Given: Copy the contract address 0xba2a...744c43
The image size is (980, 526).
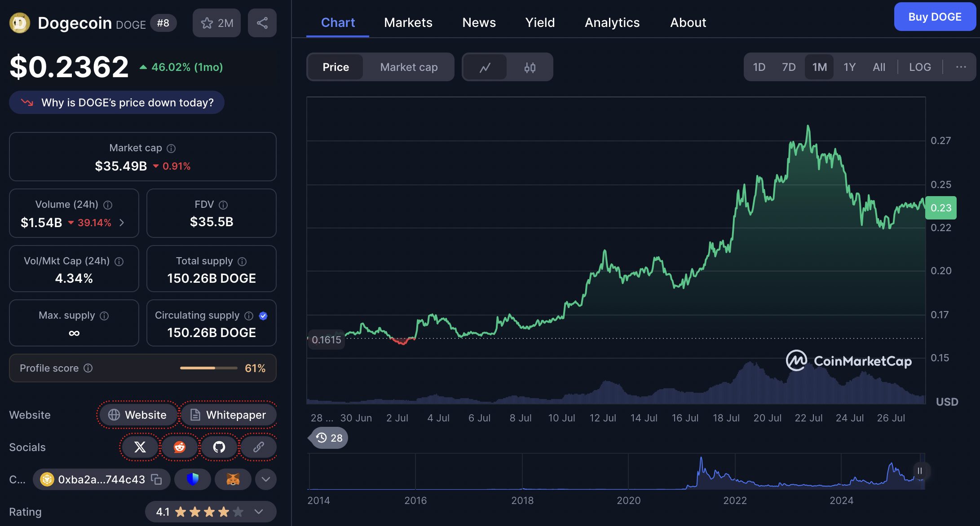Looking at the screenshot, I should 156,479.
